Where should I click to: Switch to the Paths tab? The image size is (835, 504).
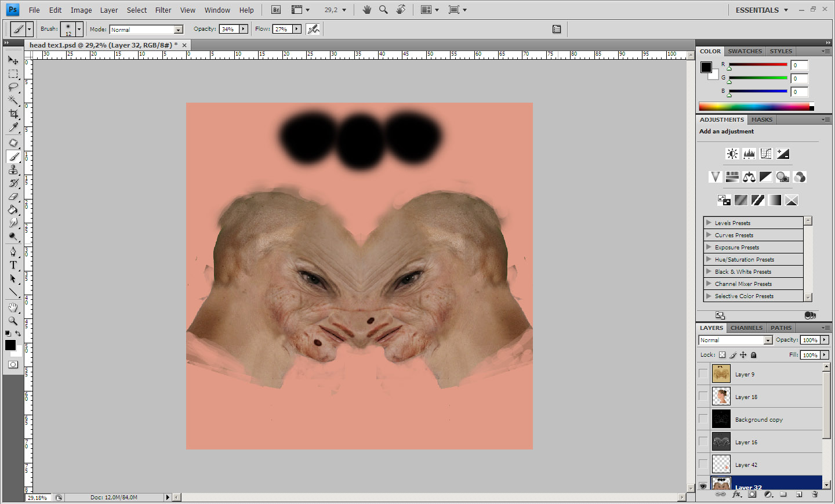(781, 328)
